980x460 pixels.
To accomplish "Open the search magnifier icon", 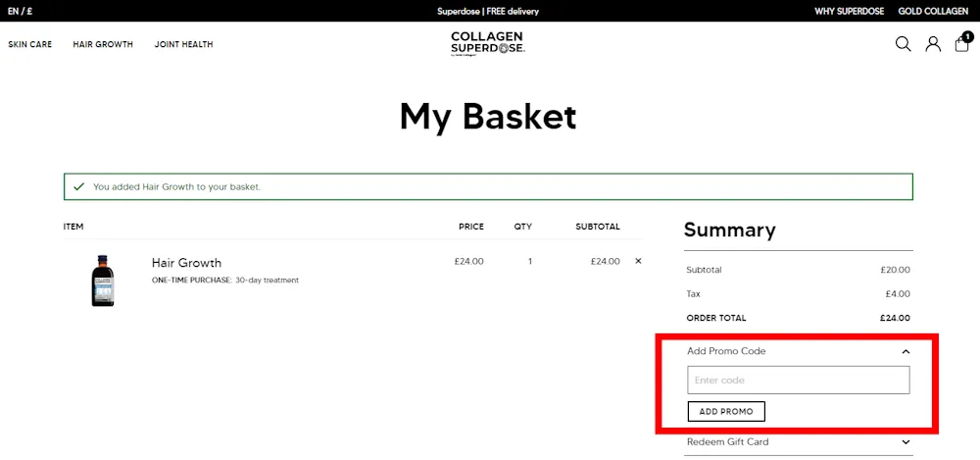I will [904, 44].
